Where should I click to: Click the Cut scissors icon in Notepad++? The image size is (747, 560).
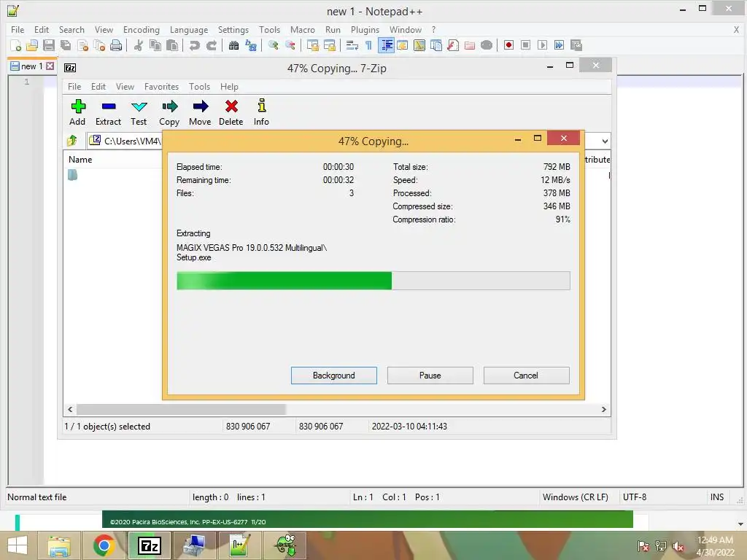138,45
